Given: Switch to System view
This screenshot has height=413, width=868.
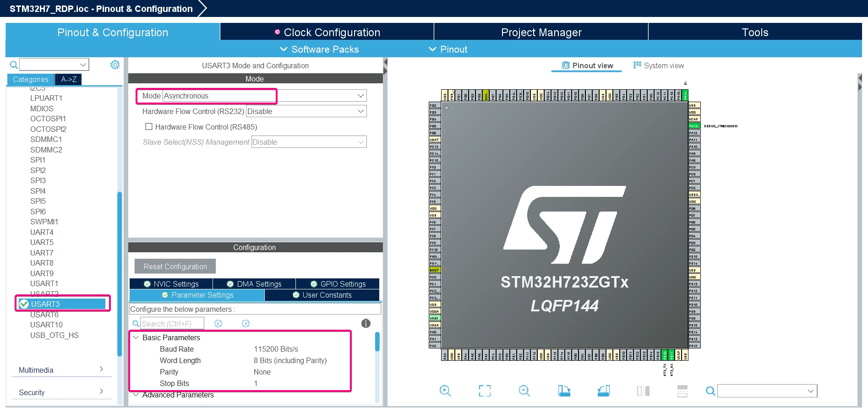Looking at the screenshot, I should 658,65.
